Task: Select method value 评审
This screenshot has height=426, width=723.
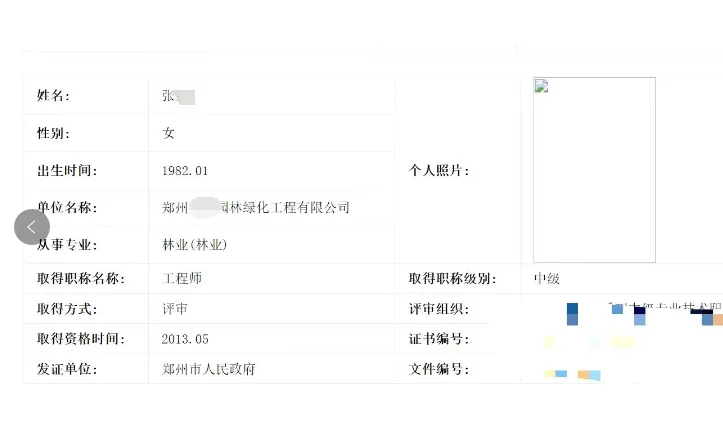Action: (x=175, y=309)
